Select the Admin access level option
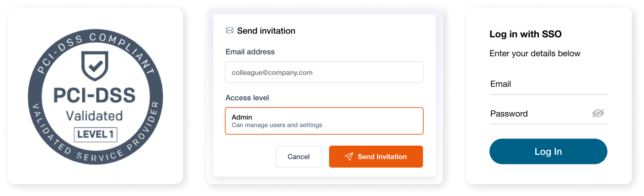644x196 pixels. point(242,117)
